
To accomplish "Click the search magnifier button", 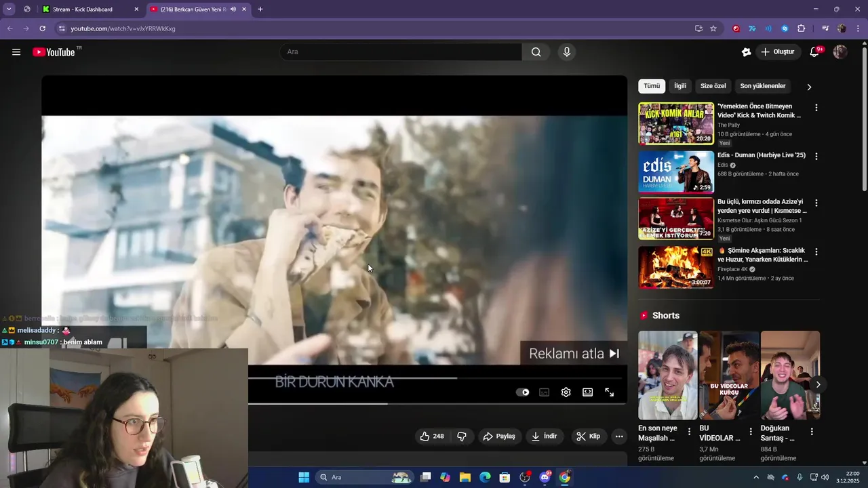I will coord(536,52).
